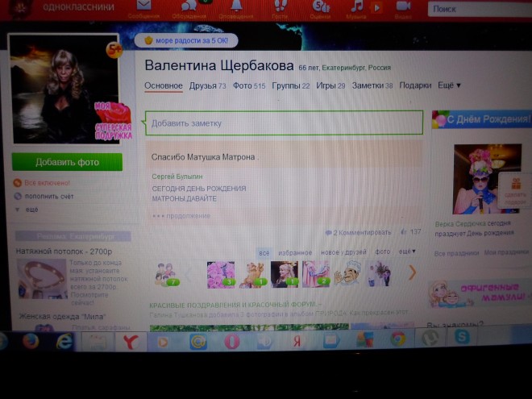
Task: Expand the Ещё profile menu
Action: tap(449, 85)
